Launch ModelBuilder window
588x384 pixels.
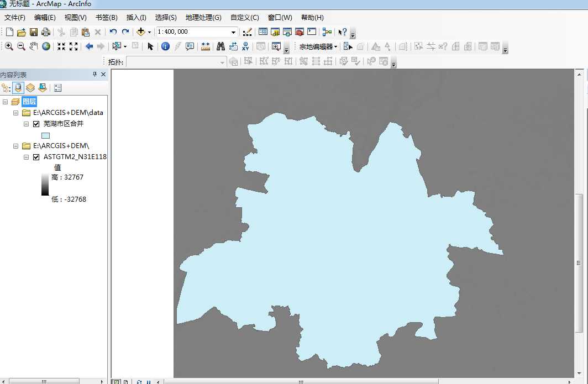pos(327,32)
